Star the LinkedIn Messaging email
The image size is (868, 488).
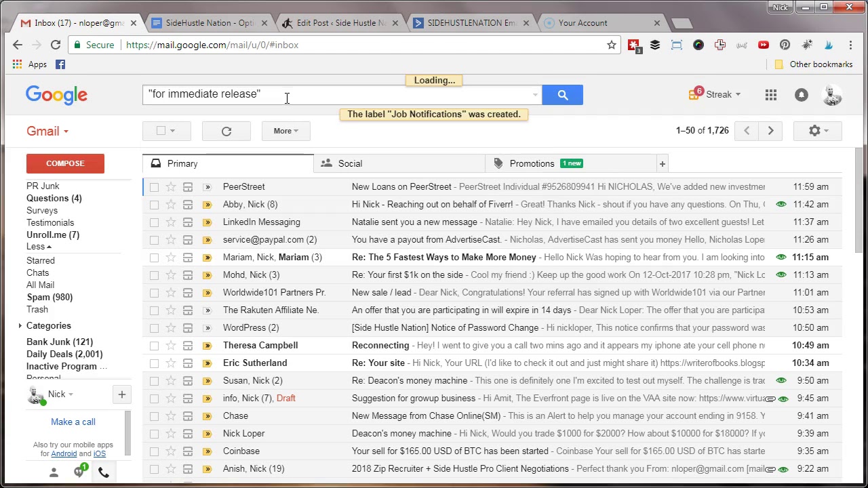click(x=171, y=222)
